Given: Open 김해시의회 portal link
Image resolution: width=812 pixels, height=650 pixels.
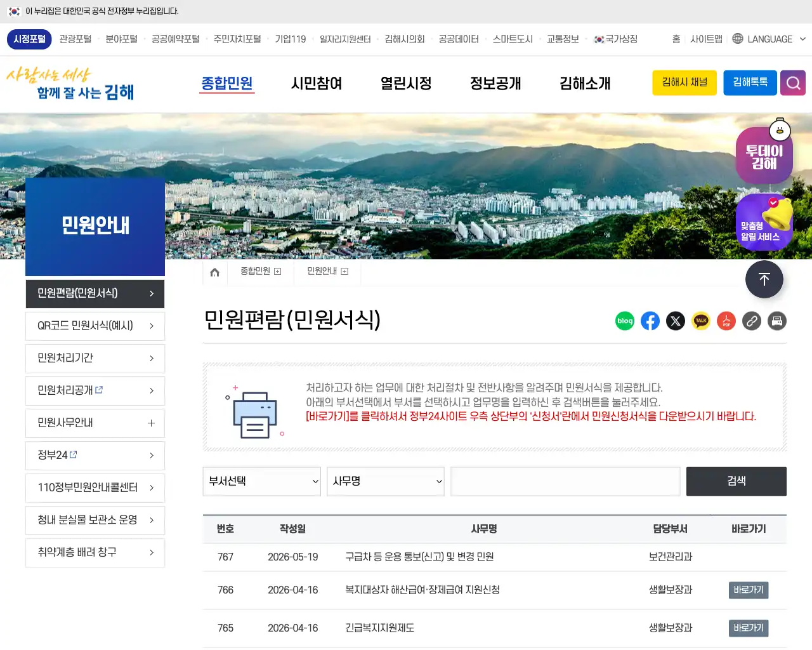Looking at the screenshot, I should tap(405, 39).
